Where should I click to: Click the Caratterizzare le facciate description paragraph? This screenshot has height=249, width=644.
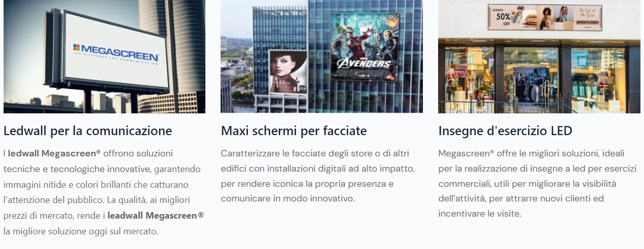[x=318, y=176]
